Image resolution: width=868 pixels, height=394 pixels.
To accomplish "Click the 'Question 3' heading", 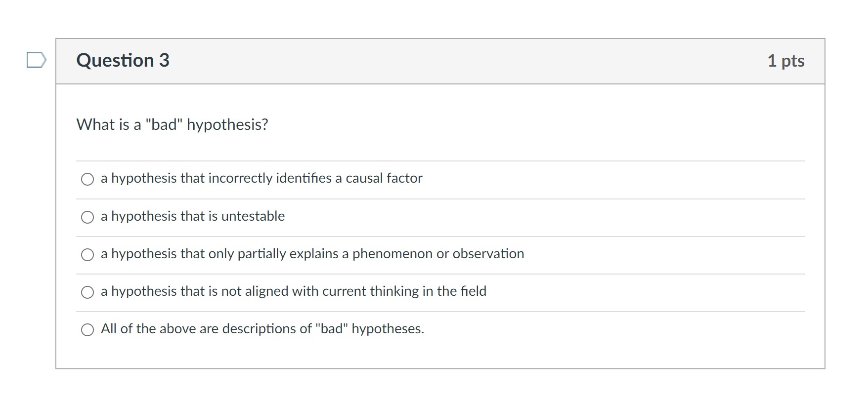I will click(x=123, y=61).
